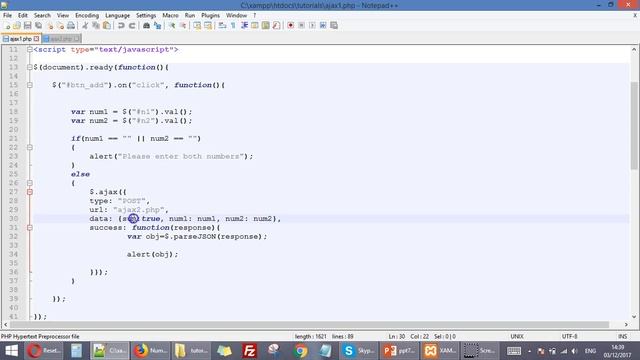Click the Paste clipboard toolbar icon
This screenshot has width=640, height=360.
tap(107, 26)
